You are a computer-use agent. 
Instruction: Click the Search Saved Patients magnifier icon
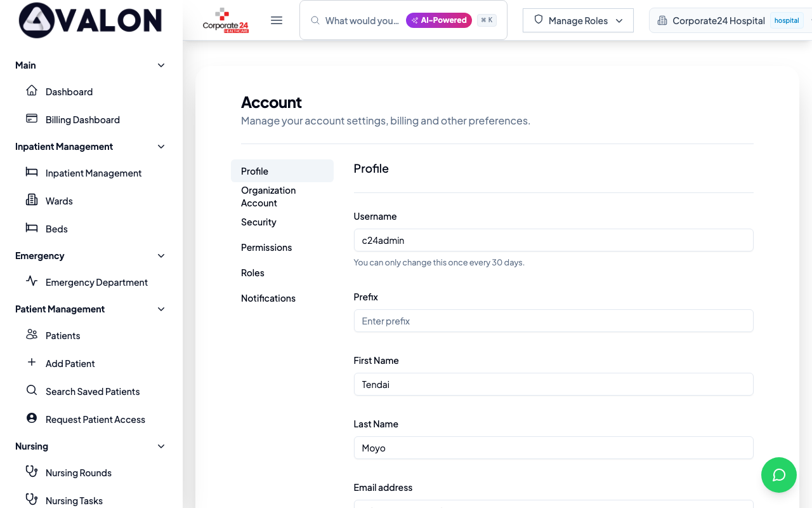click(32, 391)
